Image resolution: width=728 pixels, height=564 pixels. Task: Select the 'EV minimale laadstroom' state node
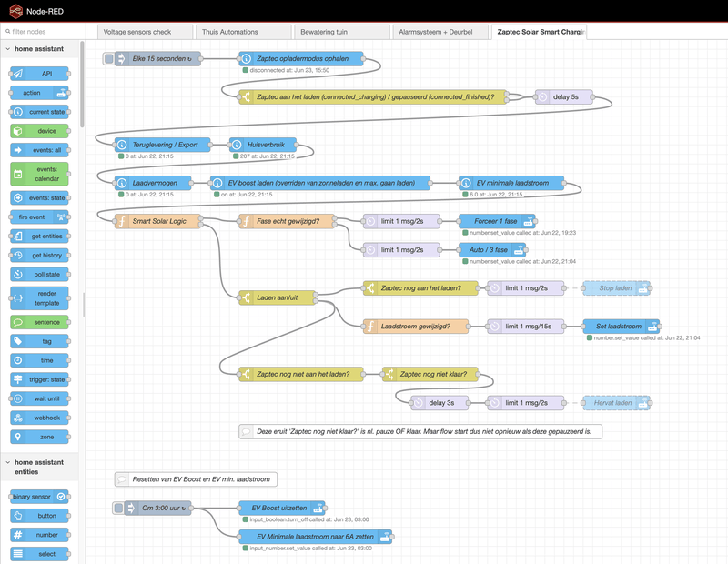(x=511, y=183)
